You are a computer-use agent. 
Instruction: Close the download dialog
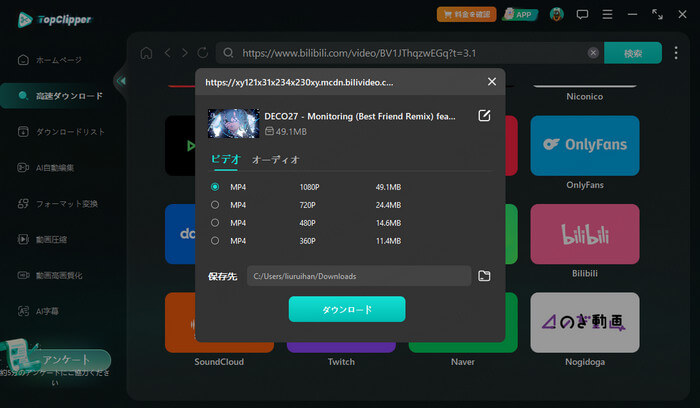tap(492, 82)
